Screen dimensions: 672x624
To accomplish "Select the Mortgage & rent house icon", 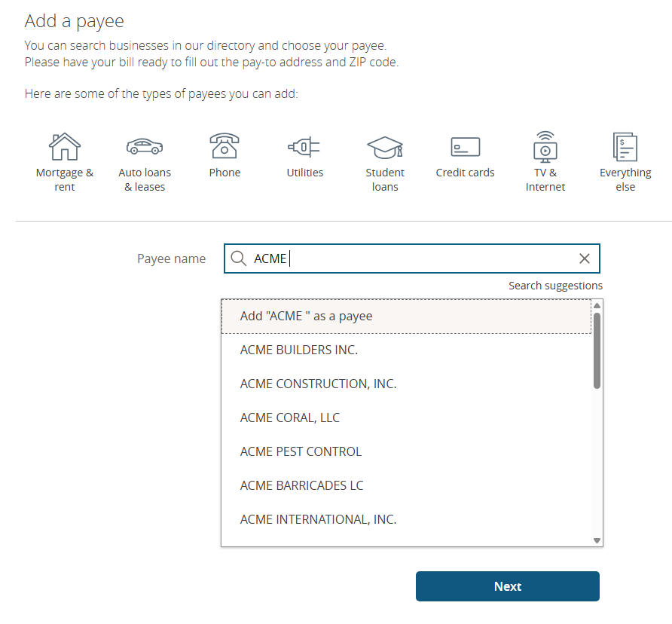I will 64,146.
